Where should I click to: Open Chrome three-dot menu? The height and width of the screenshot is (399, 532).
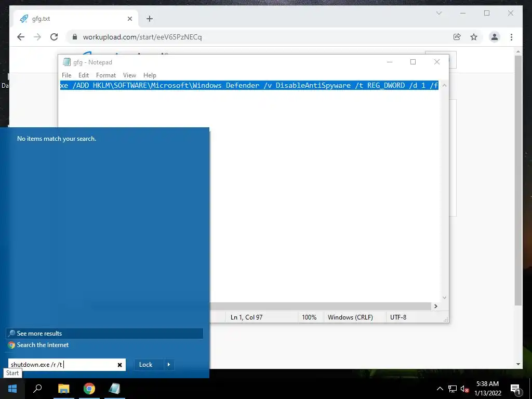tap(511, 37)
